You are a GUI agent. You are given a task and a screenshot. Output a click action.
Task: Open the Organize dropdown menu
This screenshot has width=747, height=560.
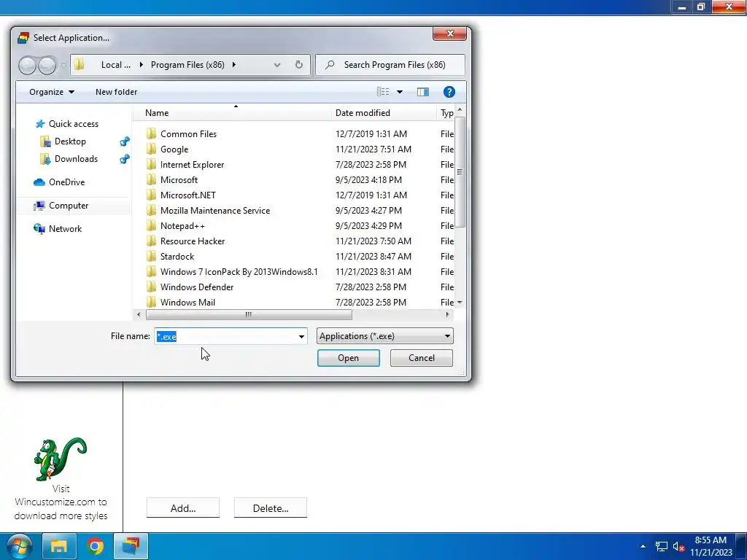(52, 92)
